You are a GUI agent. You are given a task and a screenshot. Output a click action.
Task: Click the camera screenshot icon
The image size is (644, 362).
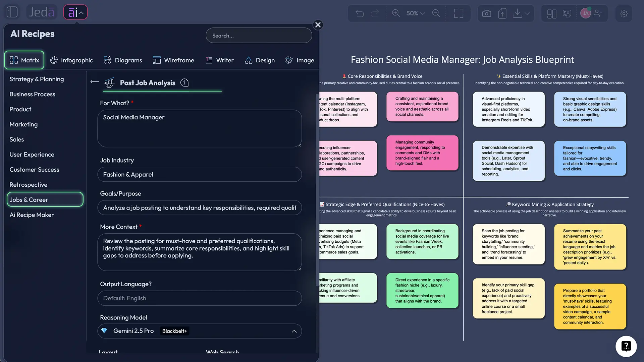pyautogui.click(x=486, y=13)
